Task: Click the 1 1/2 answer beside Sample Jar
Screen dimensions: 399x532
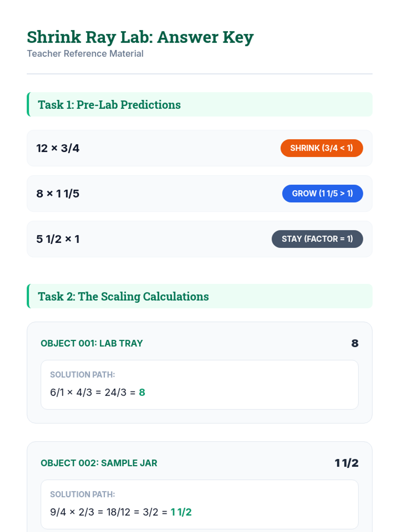Action: pos(346,463)
